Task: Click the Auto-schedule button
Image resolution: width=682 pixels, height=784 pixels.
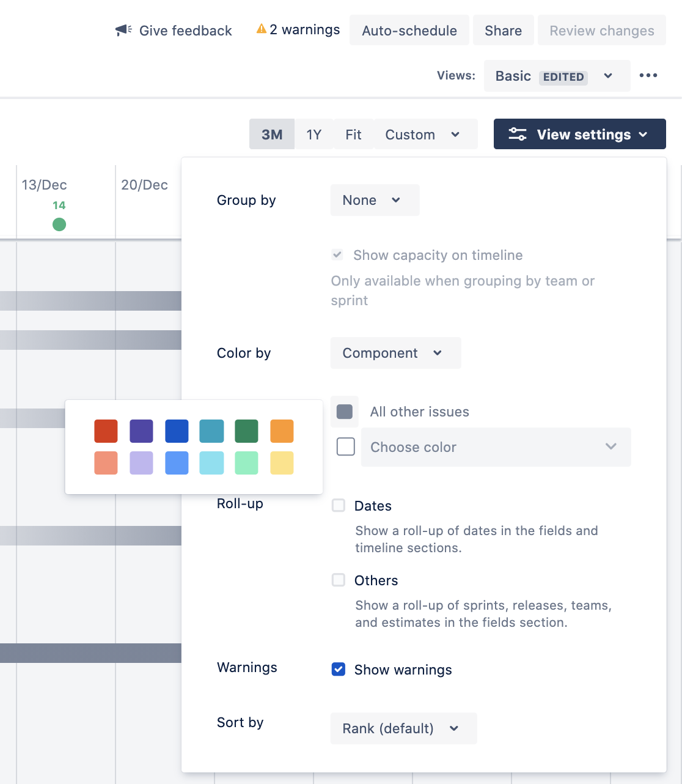Action: tap(409, 30)
